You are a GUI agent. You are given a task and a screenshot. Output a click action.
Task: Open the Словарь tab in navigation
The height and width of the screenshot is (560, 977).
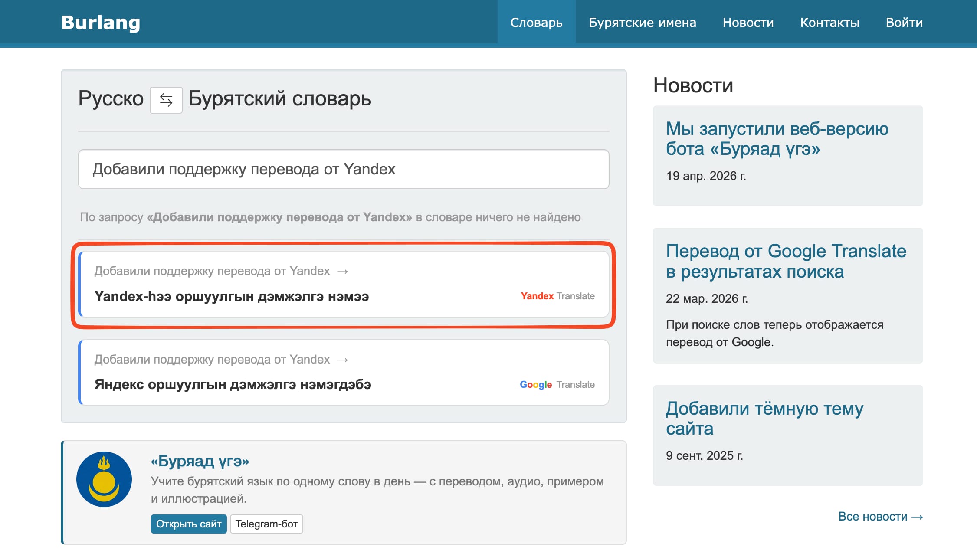coord(536,22)
